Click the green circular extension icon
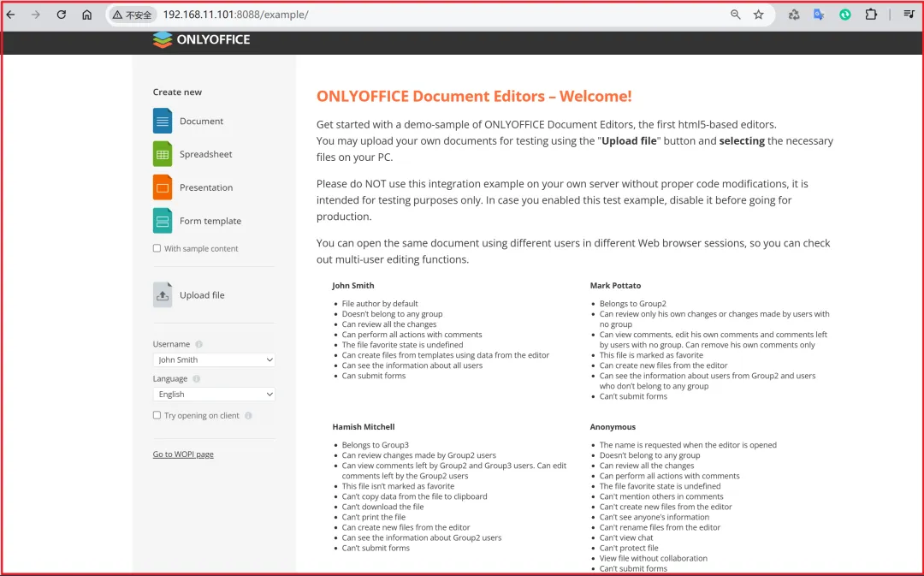The height and width of the screenshot is (576, 924). click(845, 15)
